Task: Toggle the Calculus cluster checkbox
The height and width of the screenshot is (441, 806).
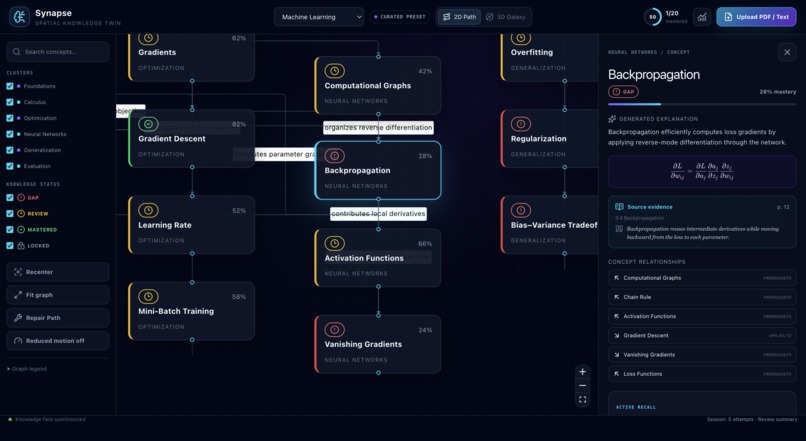Action: tap(10, 102)
